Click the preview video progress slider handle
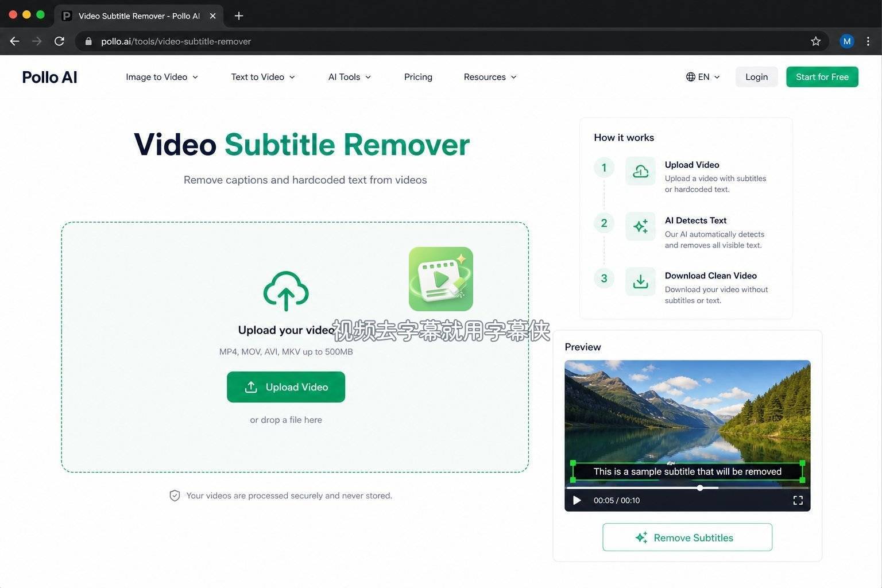 click(700, 488)
